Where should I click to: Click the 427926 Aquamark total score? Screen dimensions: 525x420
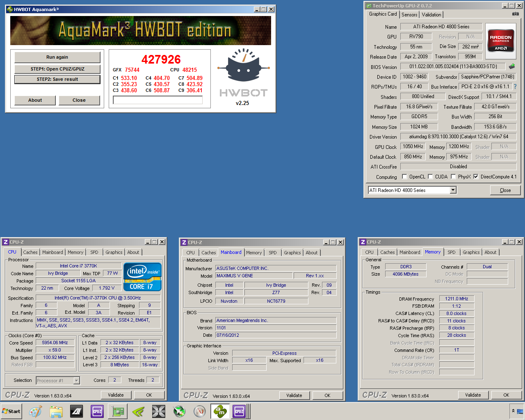point(161,59)
